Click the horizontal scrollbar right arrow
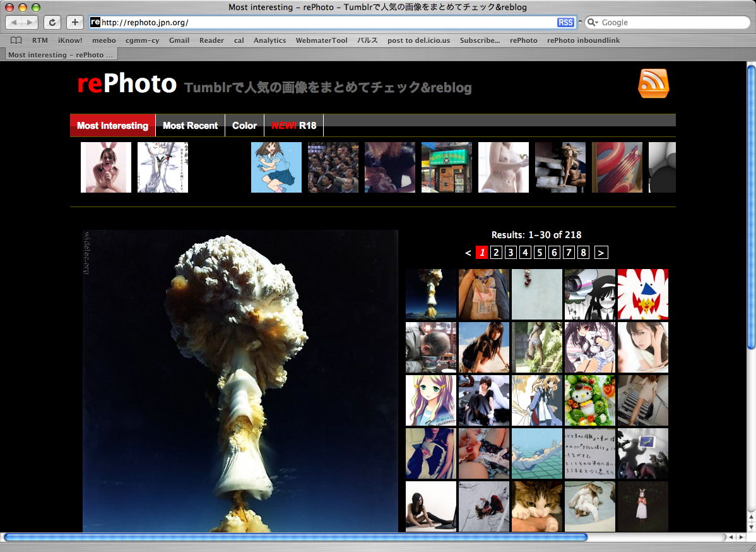 [741, 537]
